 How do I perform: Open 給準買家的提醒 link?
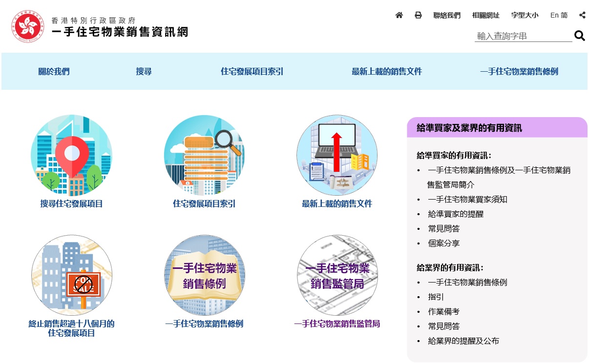[455, 214]
